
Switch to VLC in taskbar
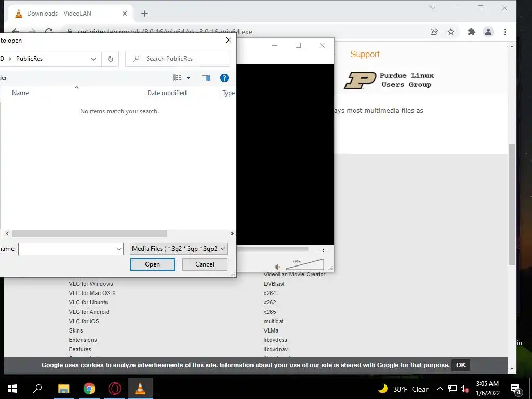140,389
